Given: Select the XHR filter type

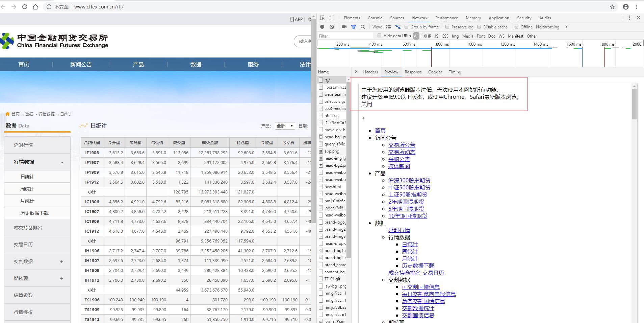Looking at the screenshot, I should (x=427, y=36).
